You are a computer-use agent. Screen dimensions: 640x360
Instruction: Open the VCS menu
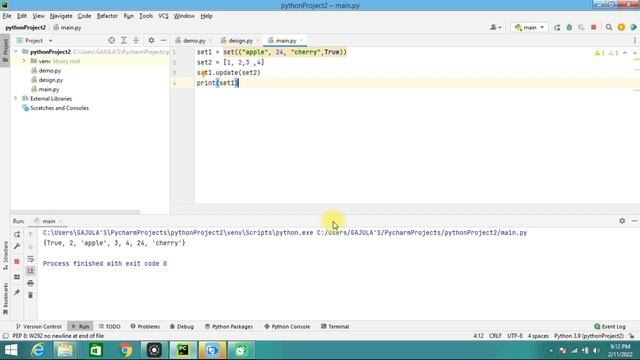pos(163,16)
